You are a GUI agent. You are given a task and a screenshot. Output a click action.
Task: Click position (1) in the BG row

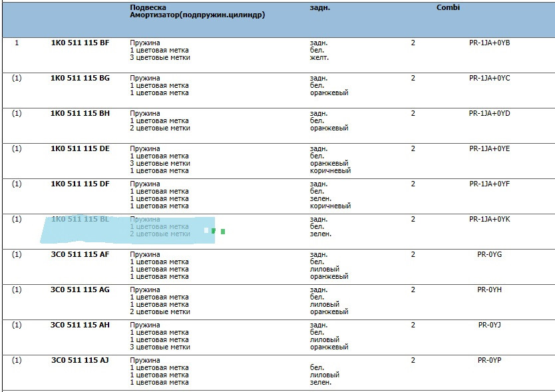tap(17, 78)
